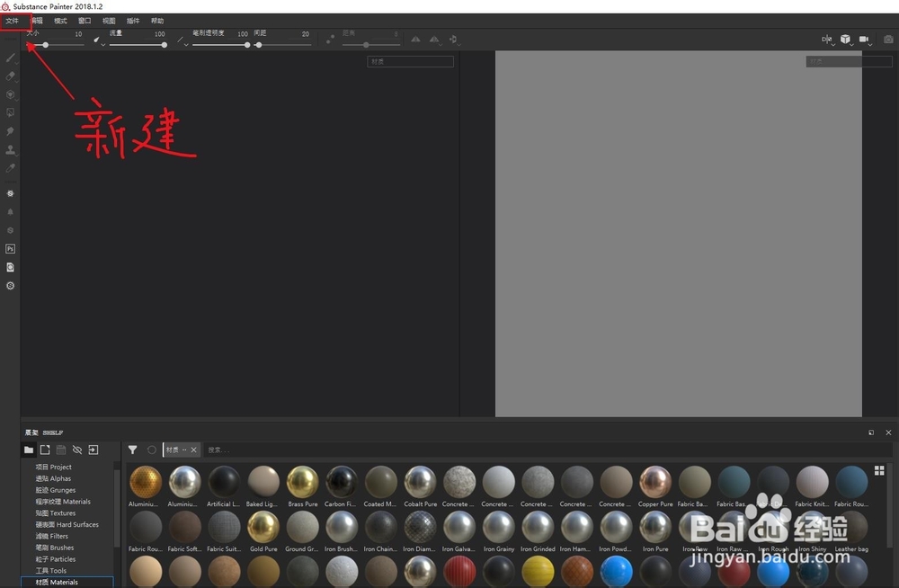Open the 编辑 Edit menu
The image size is (899, 588).
click(36, 21)
